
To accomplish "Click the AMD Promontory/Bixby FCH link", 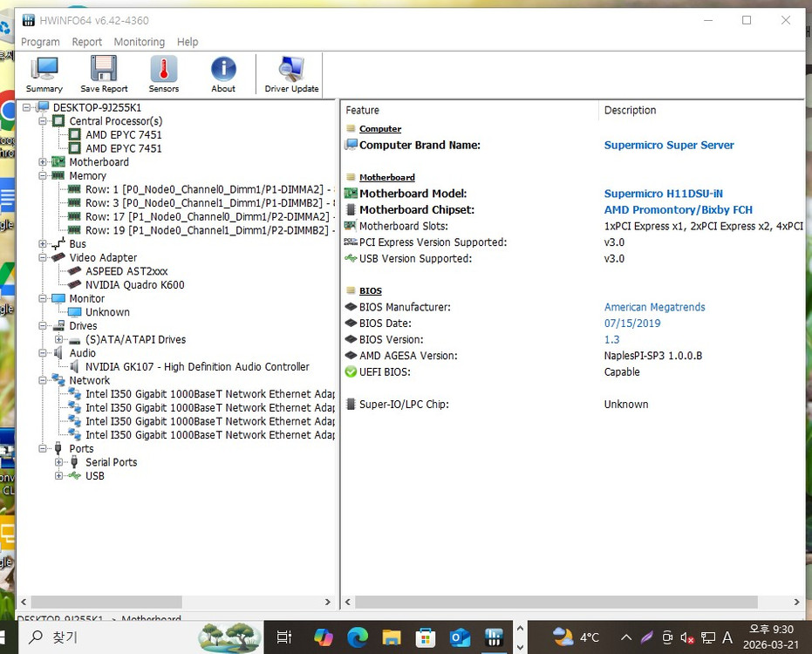I will tap(678, 209).
